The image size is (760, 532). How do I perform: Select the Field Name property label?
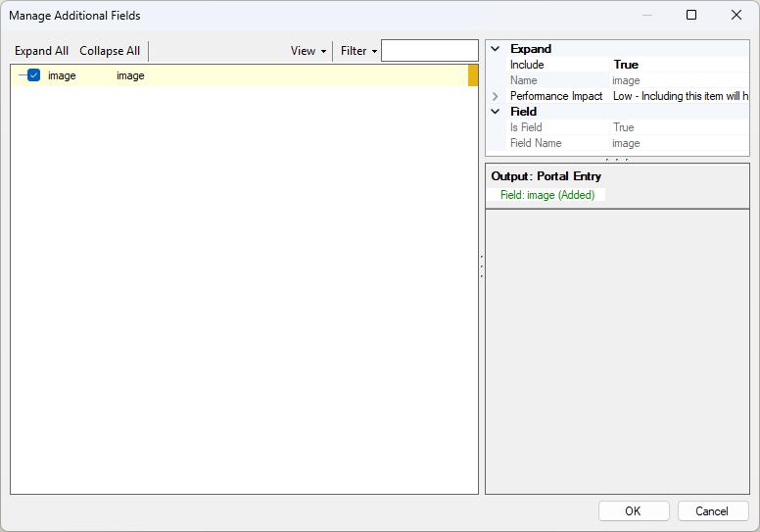pyautogui.click(x=536, y=143)
